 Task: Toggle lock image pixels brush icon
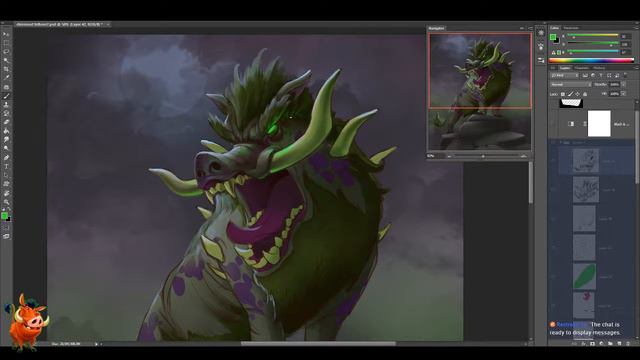coord(570,94)
